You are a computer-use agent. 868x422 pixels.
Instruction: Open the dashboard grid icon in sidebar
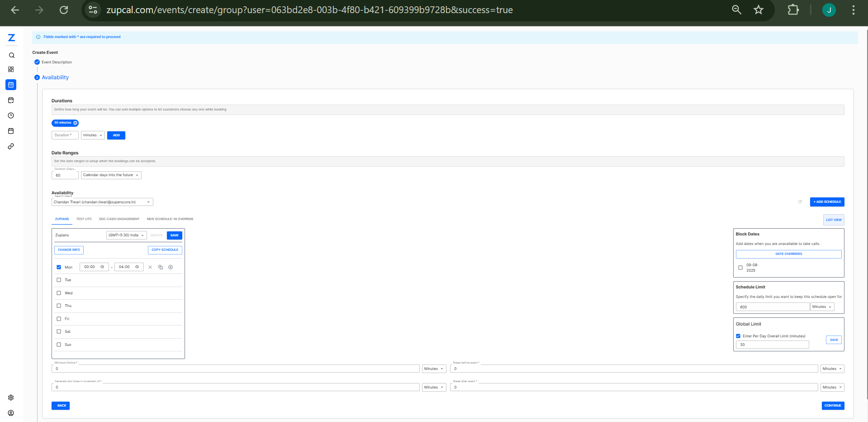click(11, 69)
